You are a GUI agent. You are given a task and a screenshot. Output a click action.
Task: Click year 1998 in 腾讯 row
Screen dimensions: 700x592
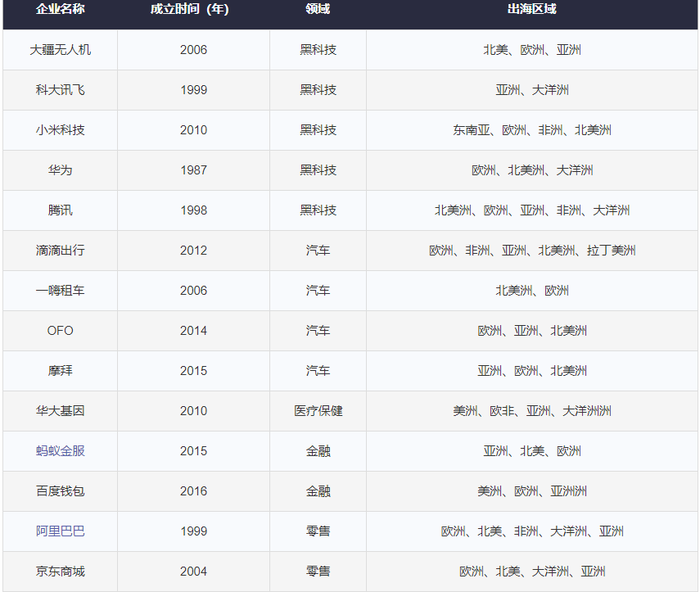[x=194, y=210]
